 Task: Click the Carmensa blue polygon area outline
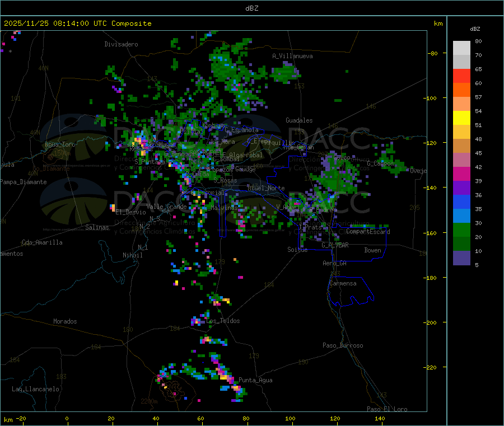(x=351, y=292)
